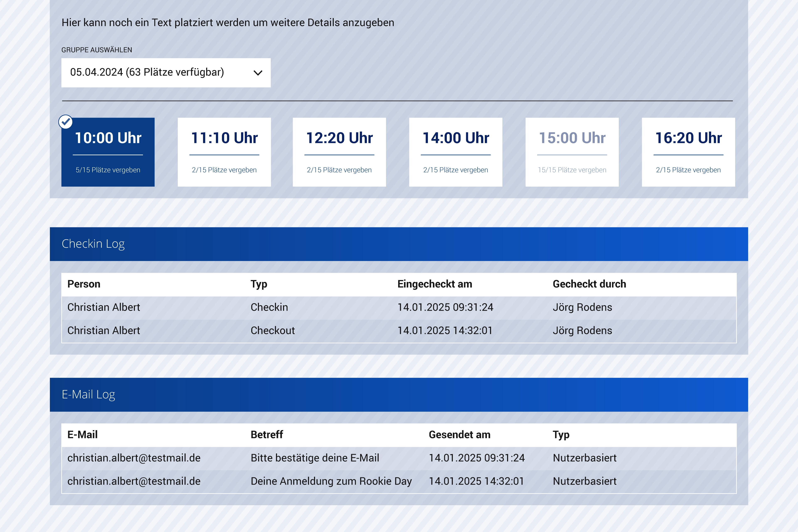Sort by Person column header
This screenshot has height=532, width=798.
coord(84,284)
